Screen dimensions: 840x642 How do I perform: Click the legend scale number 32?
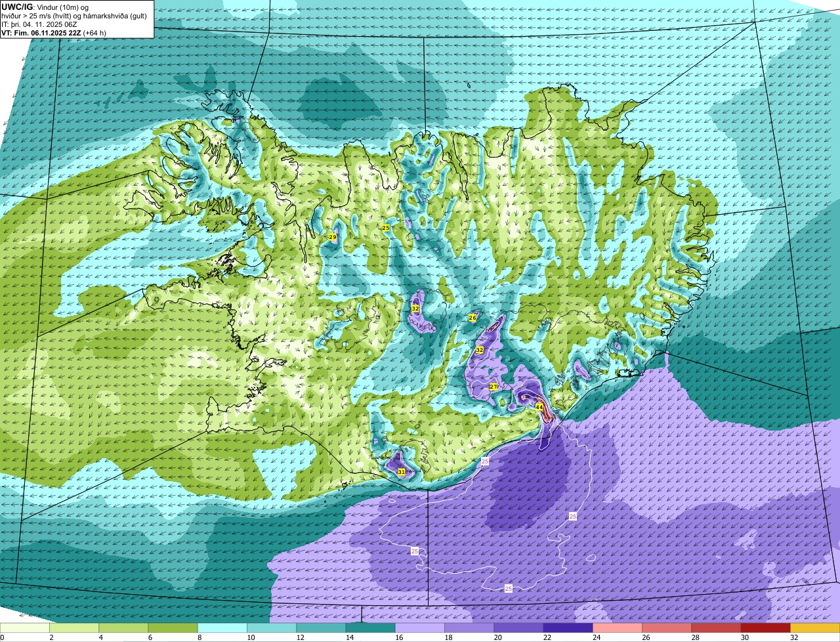794,637
